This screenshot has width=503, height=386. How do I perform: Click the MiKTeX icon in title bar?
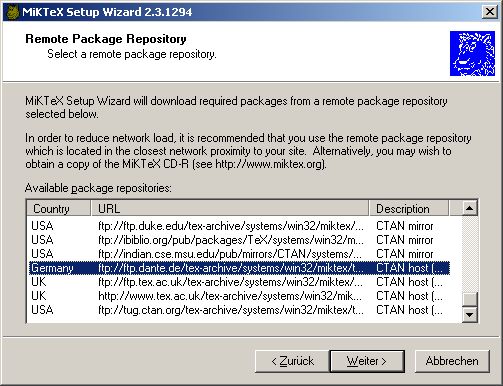pos(12,13)
